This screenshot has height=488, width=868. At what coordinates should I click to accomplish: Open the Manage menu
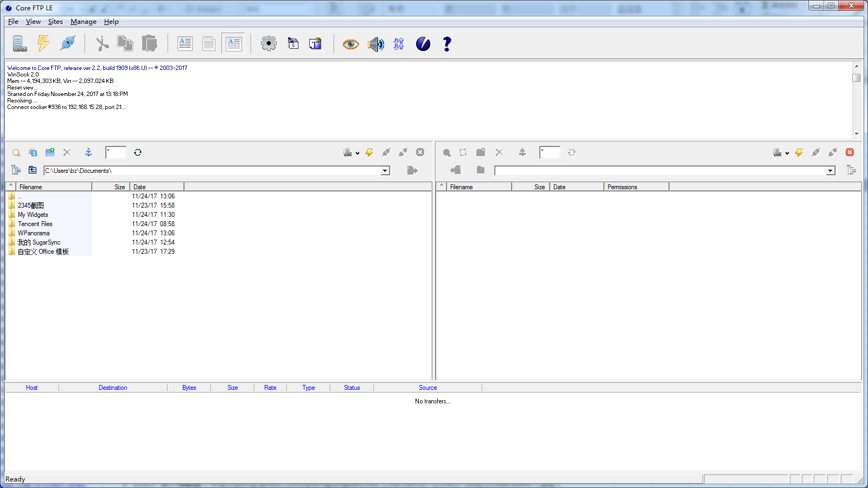(x=84, y=22)
